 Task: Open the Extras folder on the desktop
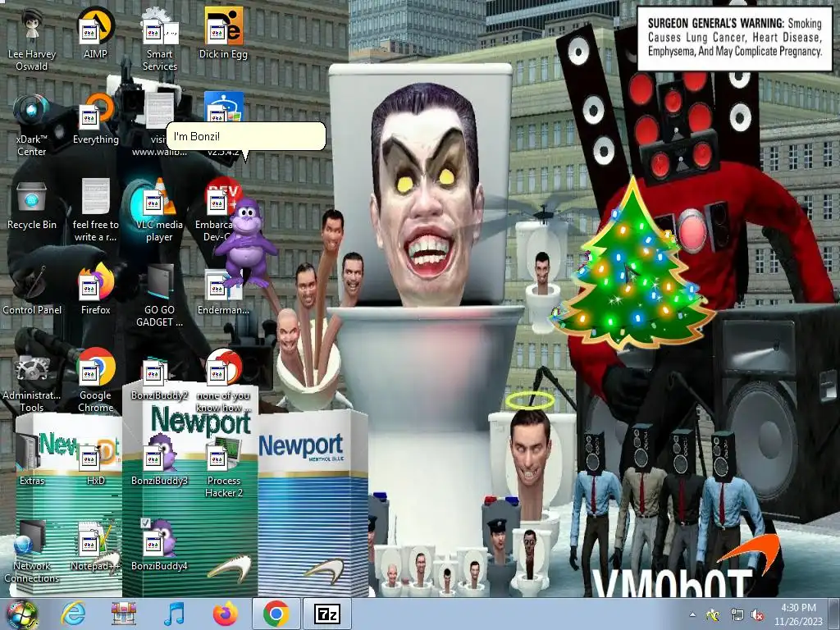coord(32,460)
